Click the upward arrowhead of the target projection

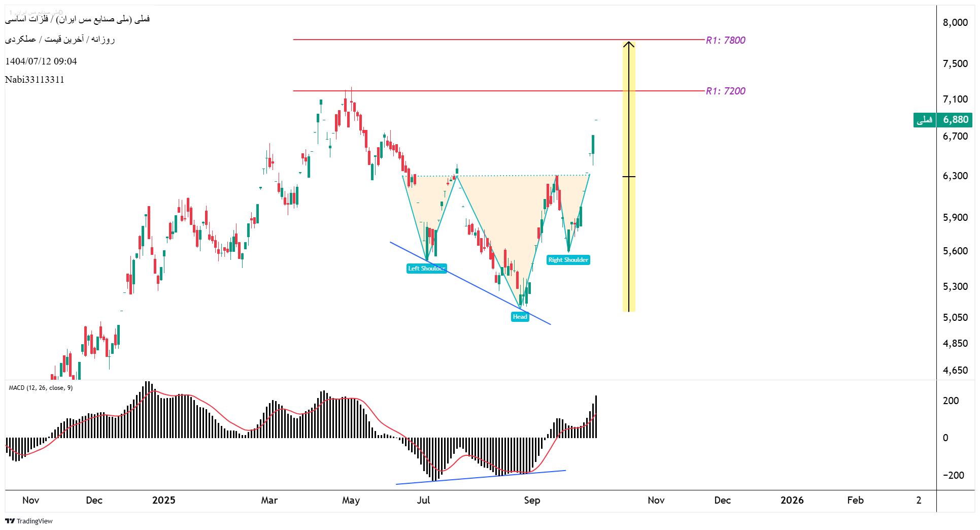coord(629,45)
